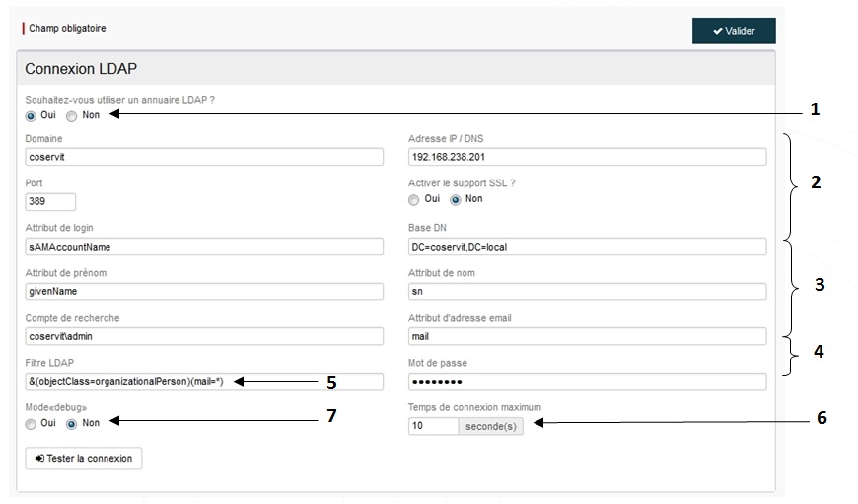Screen dimensions: 858x504
Task: Click the Attribut d'adresse email field
Action: (x=587, y=336)
